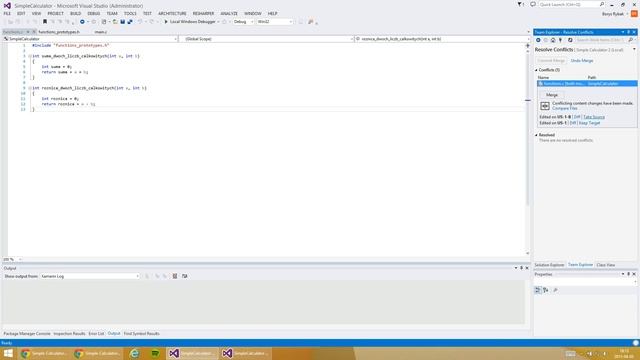Click Clear All icon in Output panel

pos(175,276)
